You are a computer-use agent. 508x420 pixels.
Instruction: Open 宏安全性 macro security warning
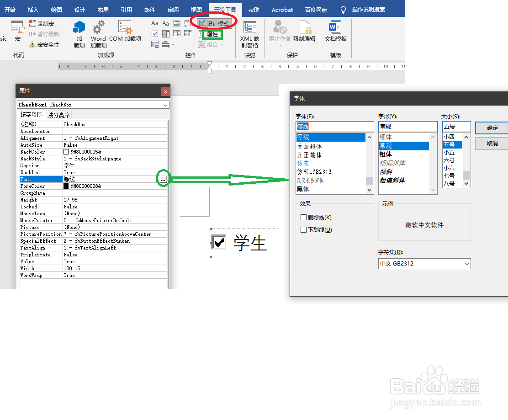tap(44, 44)
